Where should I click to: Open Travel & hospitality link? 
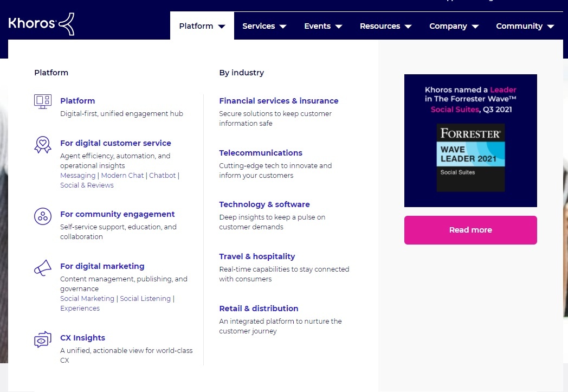257,256
